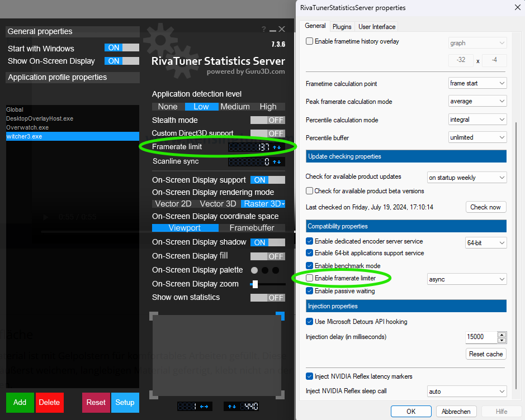The height and width of the screenshot is (420, 525).
Task: Click the vertical position arrows under preview
Action: tap(231, 407)
